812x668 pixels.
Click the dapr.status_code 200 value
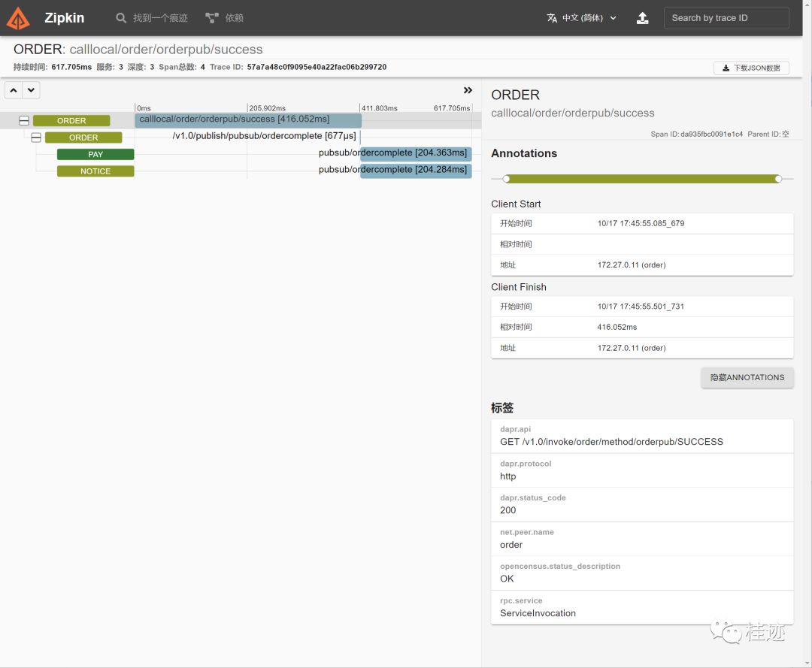(x=507, y=510)
